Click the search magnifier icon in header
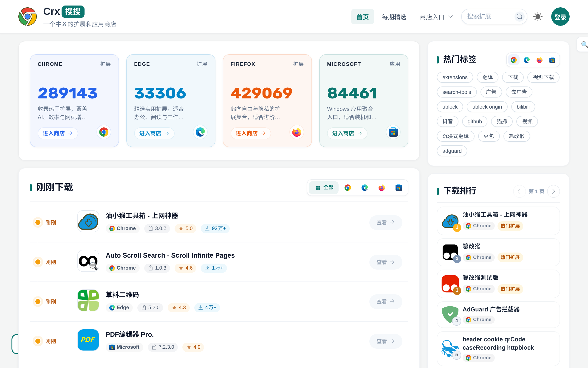The height and width of the screenshot is (368, 588). coord(520,17)
